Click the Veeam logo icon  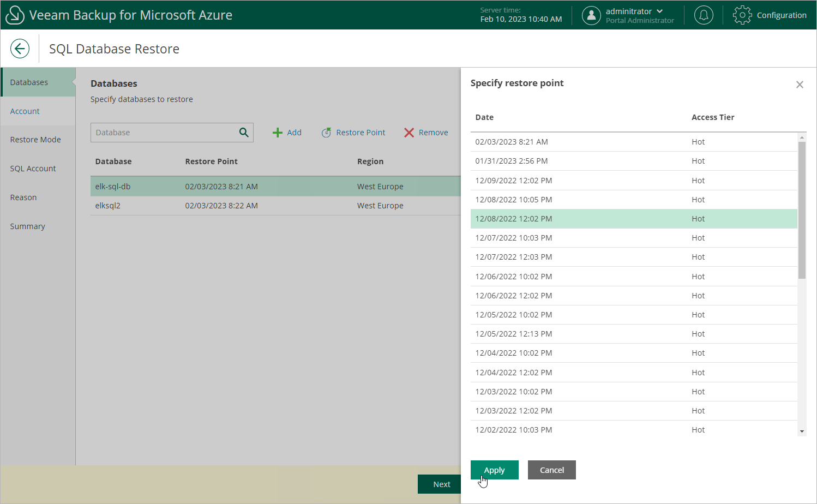(x=15, y=15)
